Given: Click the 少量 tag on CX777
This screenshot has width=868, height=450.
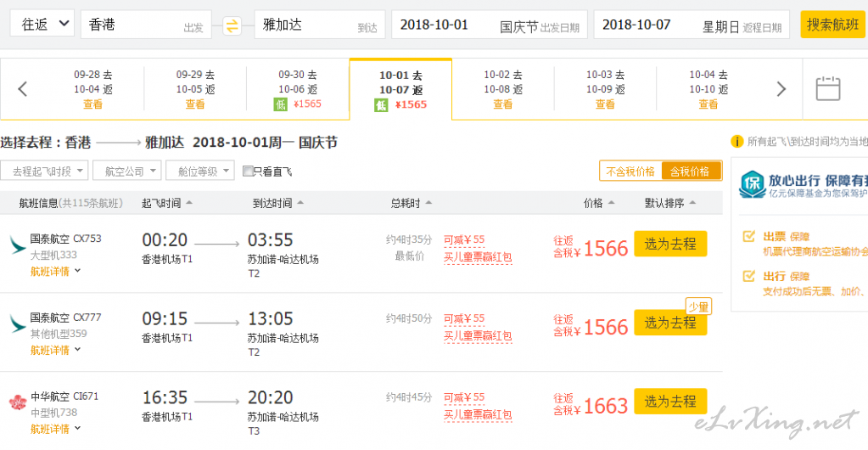Looking at the screenshot, I should coord(698,307).
